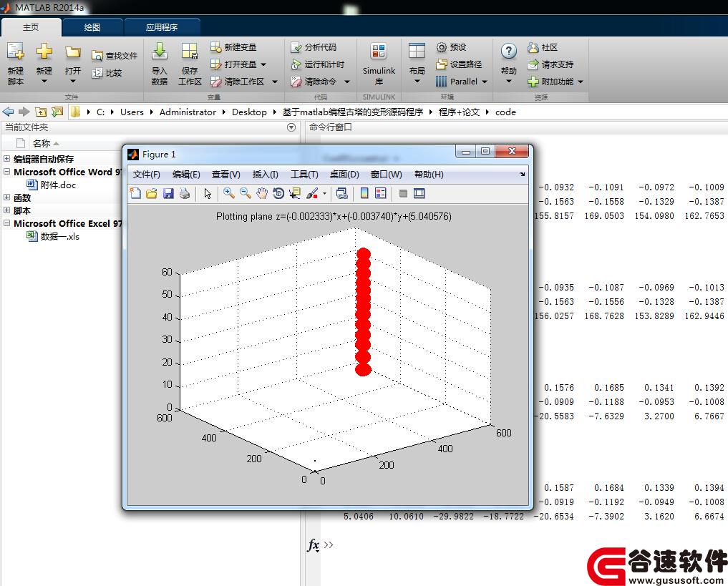This screenshot has height=586, width=728.
Task: Sort files by the 名称 column header
Action: click(42, 143)
